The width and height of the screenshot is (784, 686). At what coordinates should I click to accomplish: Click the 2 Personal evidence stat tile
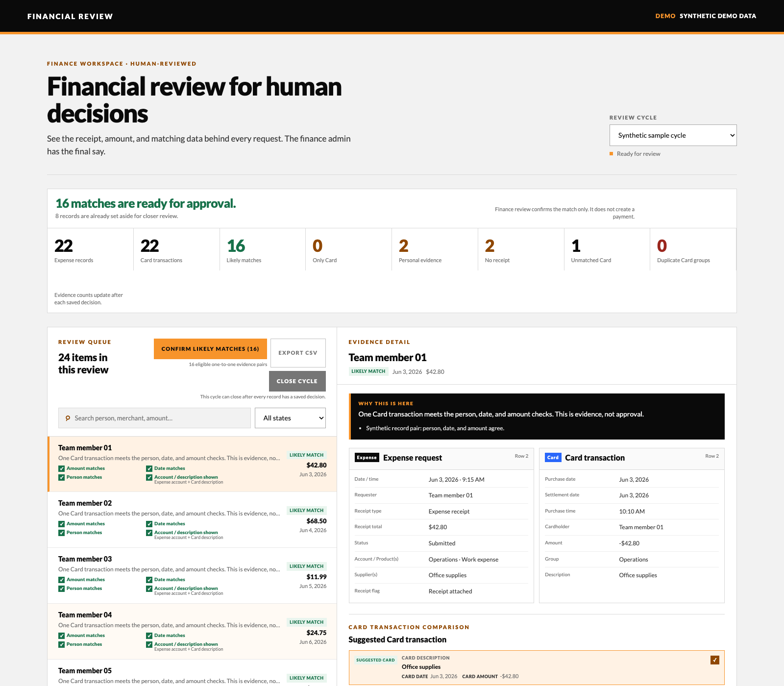pos(435,249)
